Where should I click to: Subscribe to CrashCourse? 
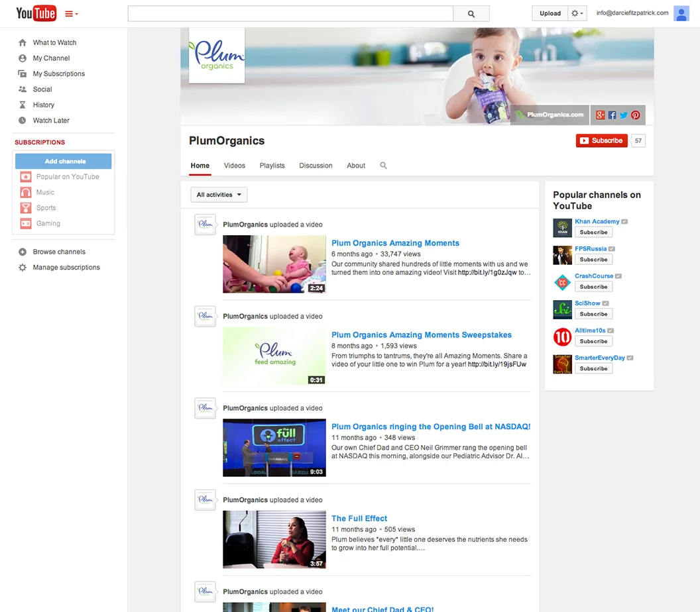pyautogui.click(x=593, y=287)
